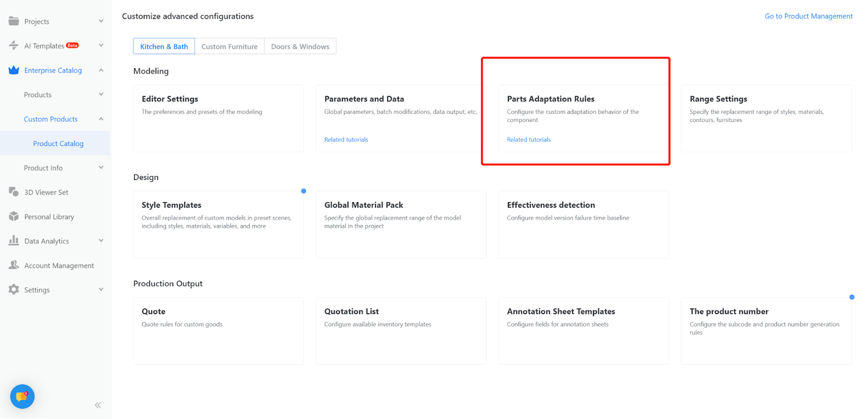Screen dimensions: 868x419
Task: Open the chat support bubble
Action: click(22, 397)
